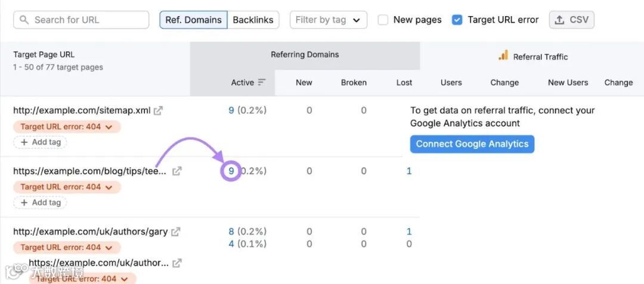
Task: Click the sort icon beside Active column
Action: 262,83
